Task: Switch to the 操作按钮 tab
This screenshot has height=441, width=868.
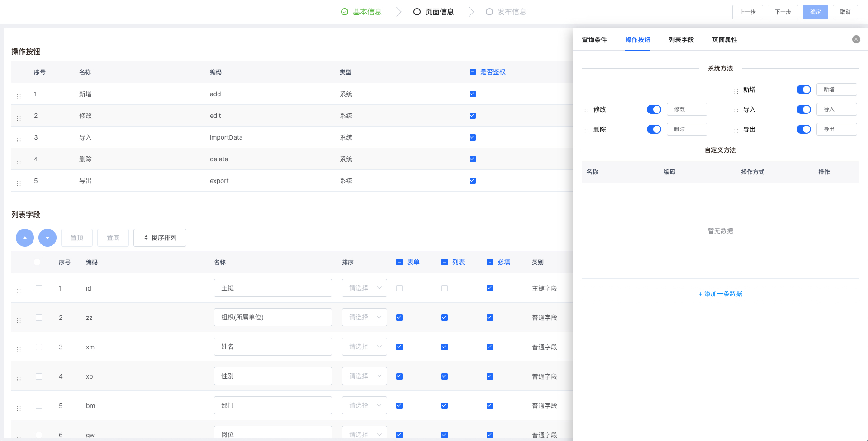Action: pos(638,40)
